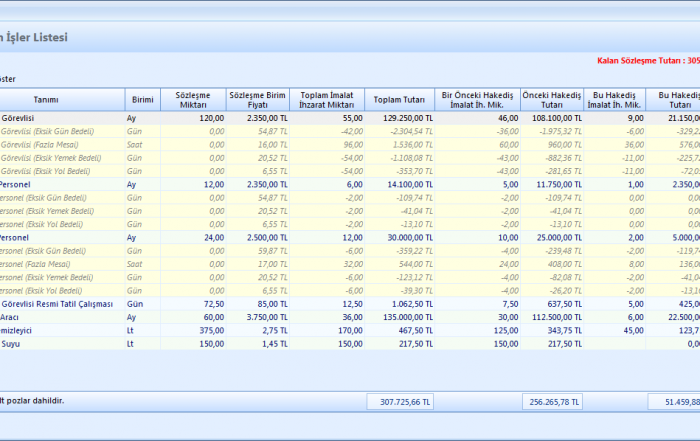
Task: Sort by Sözleşme Miktarı column
Action: coord(193,100)
